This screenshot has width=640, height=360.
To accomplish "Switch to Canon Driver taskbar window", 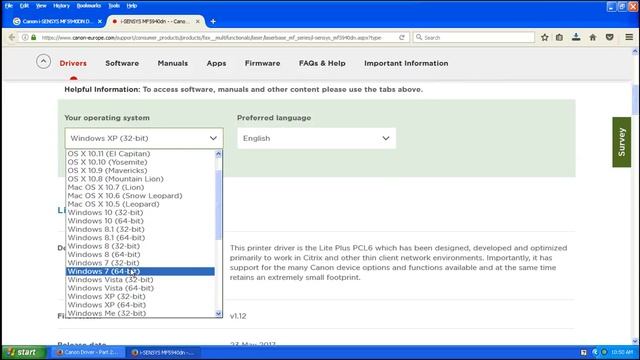I will coord(87,352).
